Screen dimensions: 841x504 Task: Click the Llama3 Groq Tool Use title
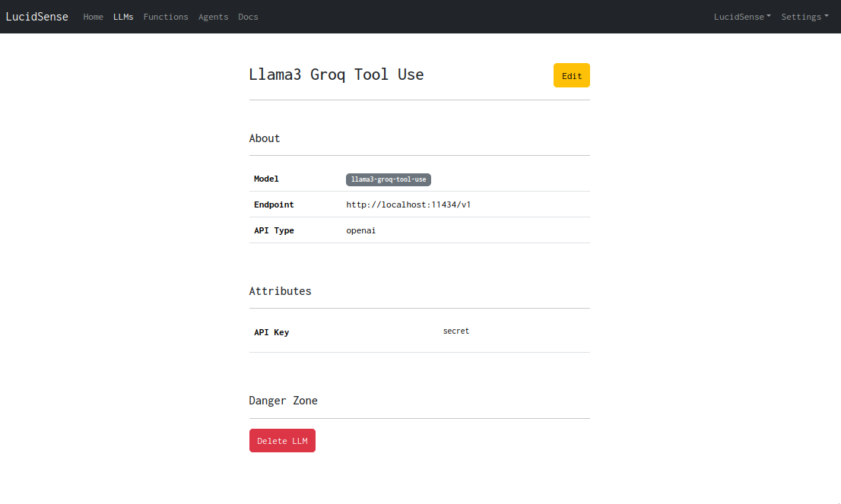click(x=336, y=74)
